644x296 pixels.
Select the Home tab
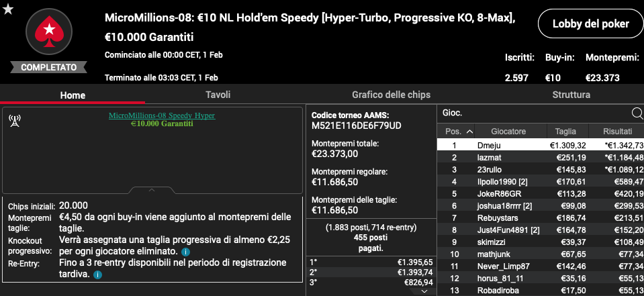[73, 95]
